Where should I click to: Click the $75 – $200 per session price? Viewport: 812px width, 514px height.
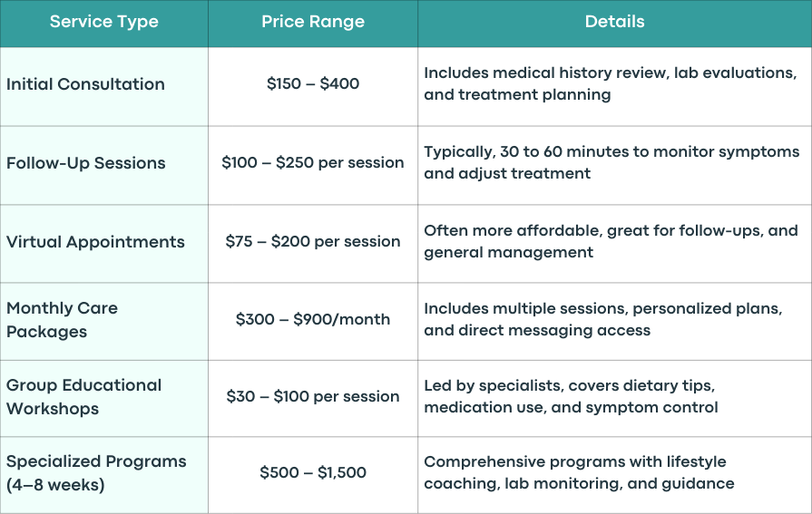[x=313, y=242]
